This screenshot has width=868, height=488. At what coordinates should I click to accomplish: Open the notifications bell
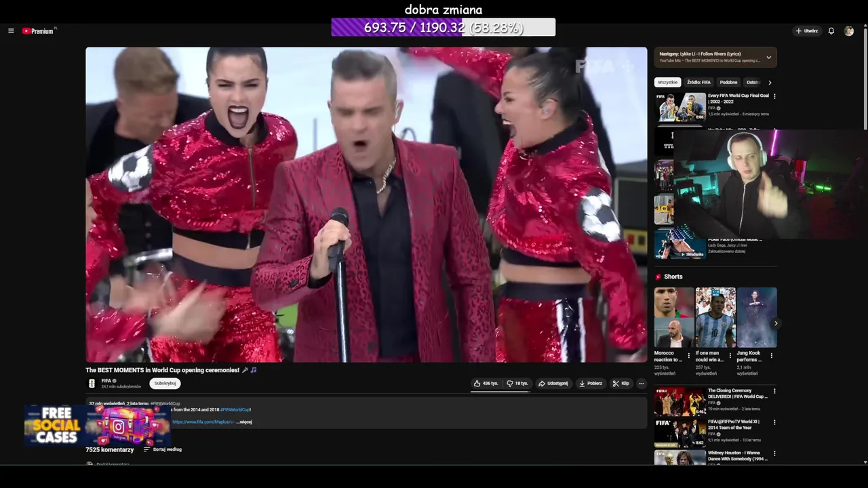click(831, 31)
